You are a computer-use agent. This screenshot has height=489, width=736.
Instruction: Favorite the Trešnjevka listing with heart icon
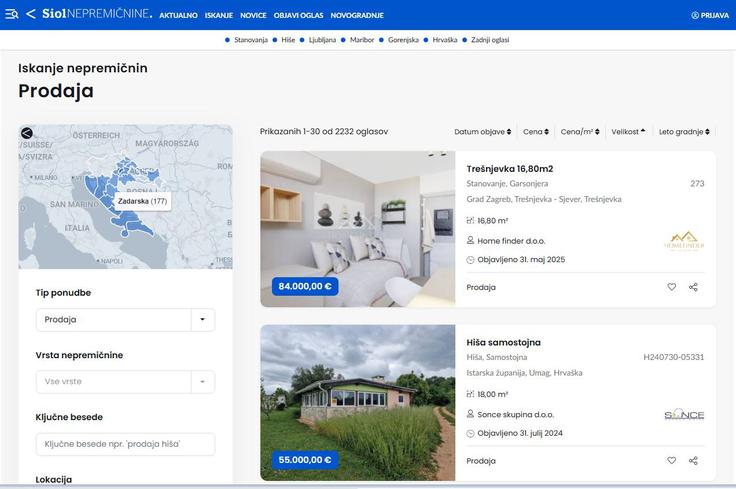[x=672, y=287]
